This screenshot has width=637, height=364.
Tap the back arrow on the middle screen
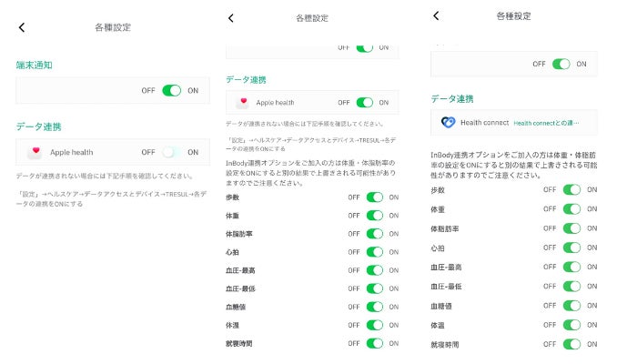click(x=231, y=18)
